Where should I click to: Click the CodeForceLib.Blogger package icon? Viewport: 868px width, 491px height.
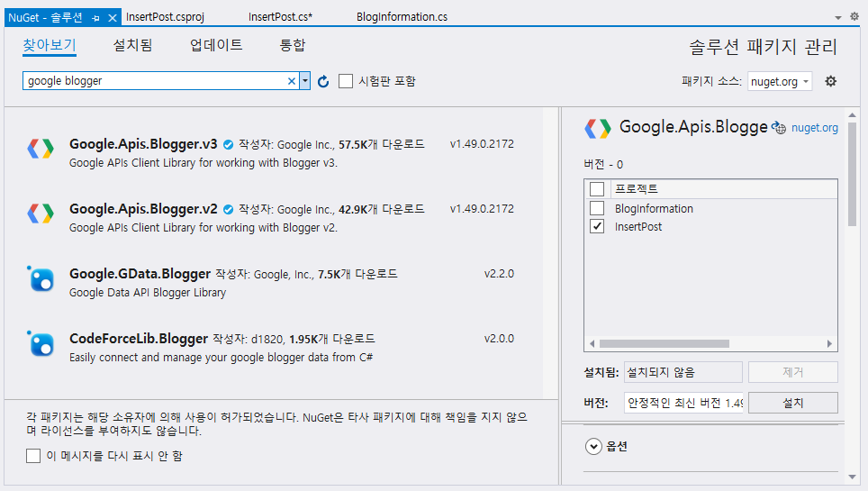[x=41, y=343]
